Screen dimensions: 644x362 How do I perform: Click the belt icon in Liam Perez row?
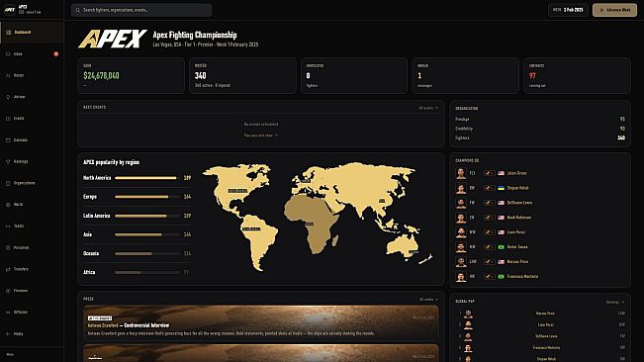coord(489,232)
